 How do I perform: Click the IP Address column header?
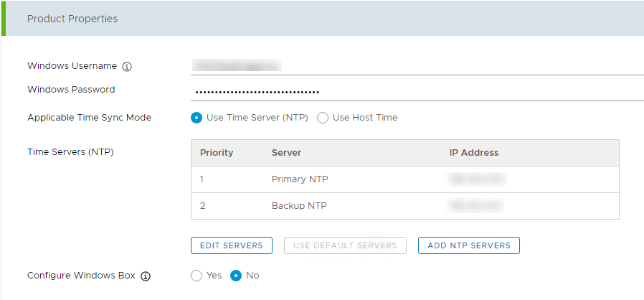pyautogui.click(x=473, y=153)
